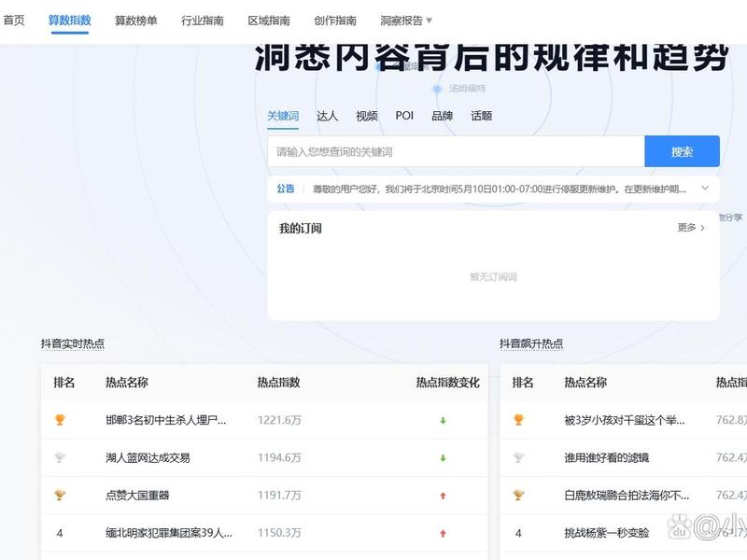Click up arrow icon in 点赞大国重器 row
Viewport: 747px width, 560px height.
(443, 496)
